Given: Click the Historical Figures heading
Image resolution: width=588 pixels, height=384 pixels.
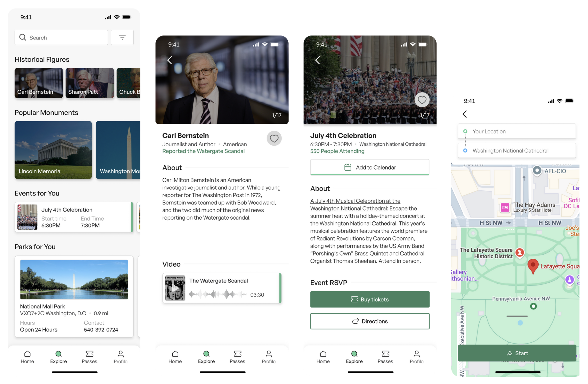Looking at the screenshot, I should point(42,60).
